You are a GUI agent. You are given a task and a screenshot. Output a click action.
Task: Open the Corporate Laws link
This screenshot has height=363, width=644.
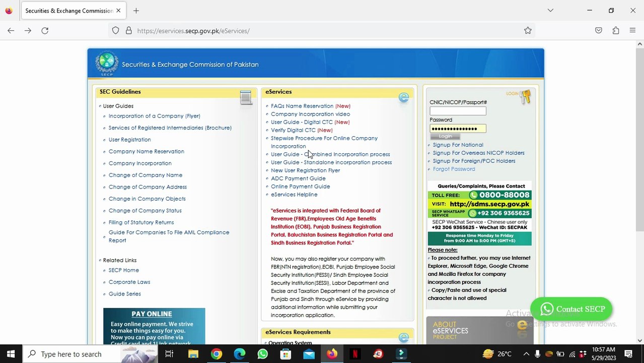point(129,282)
